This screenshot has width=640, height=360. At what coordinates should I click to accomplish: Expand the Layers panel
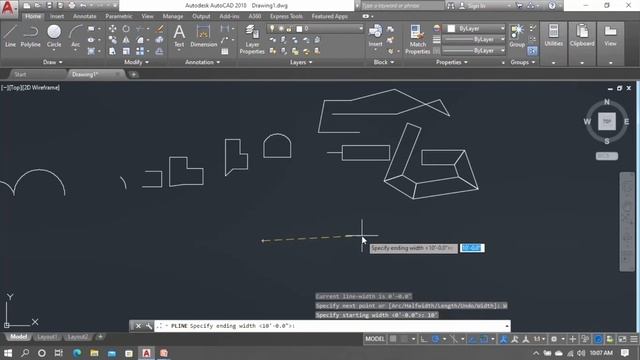[301, 62]
